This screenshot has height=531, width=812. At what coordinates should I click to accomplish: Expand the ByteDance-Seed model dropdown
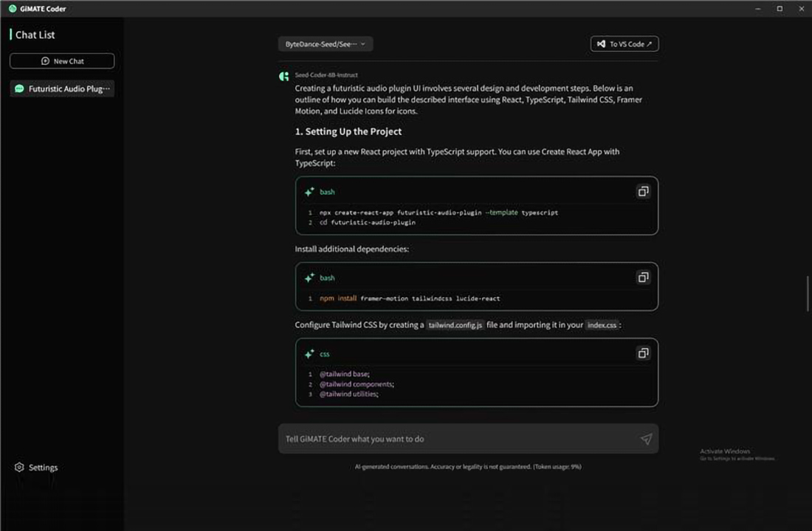coord(326,44)
